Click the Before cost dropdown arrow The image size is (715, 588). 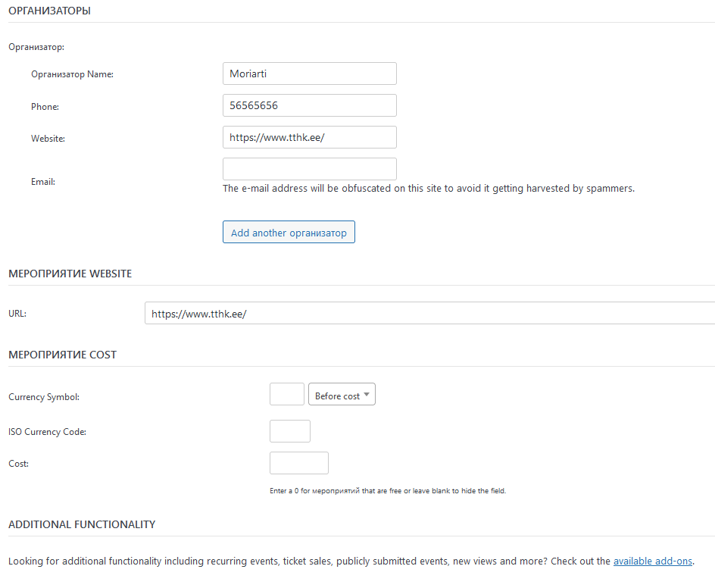click(x=367, y=395)
